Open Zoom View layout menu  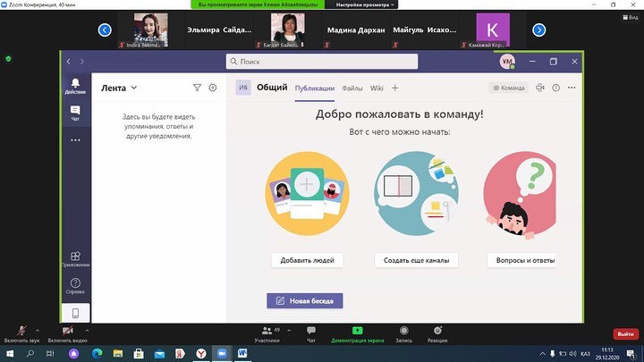(631, 17)
